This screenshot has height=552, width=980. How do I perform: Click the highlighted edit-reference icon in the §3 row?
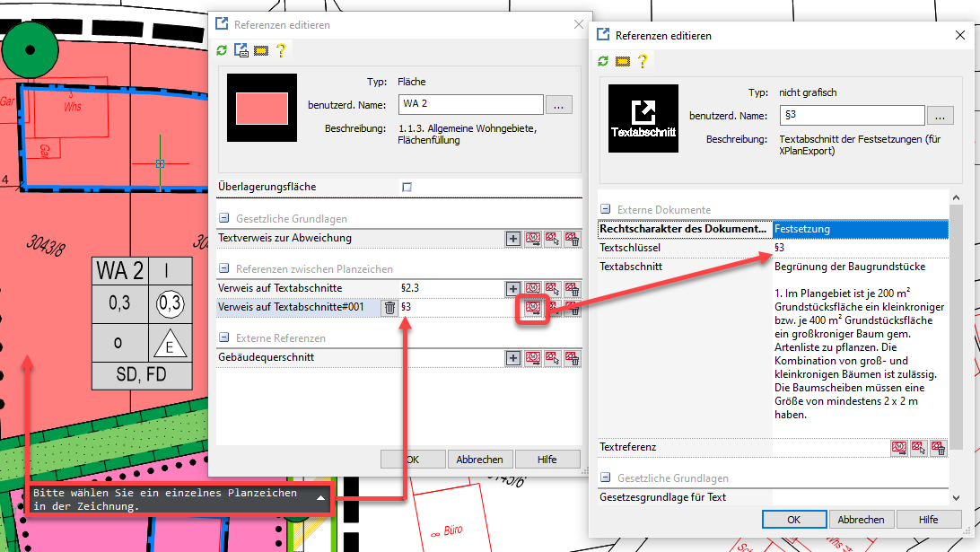coord(533,308)
